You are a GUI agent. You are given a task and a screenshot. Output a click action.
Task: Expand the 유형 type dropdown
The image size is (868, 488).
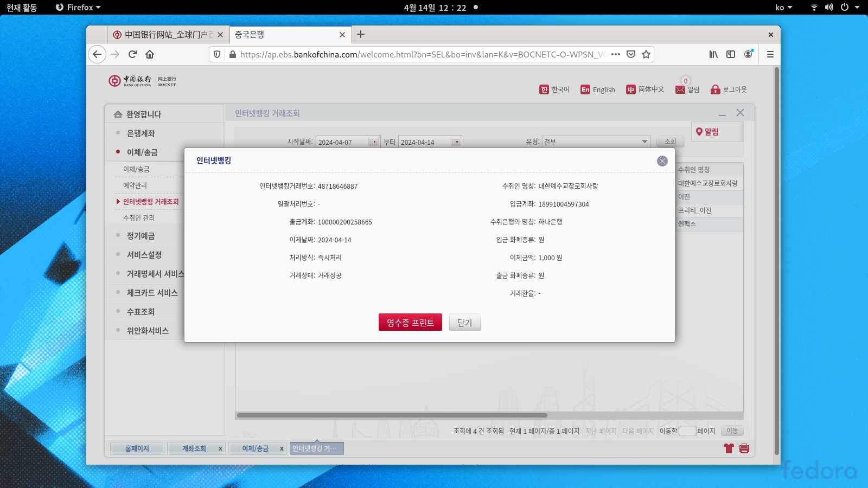(644, 142)
